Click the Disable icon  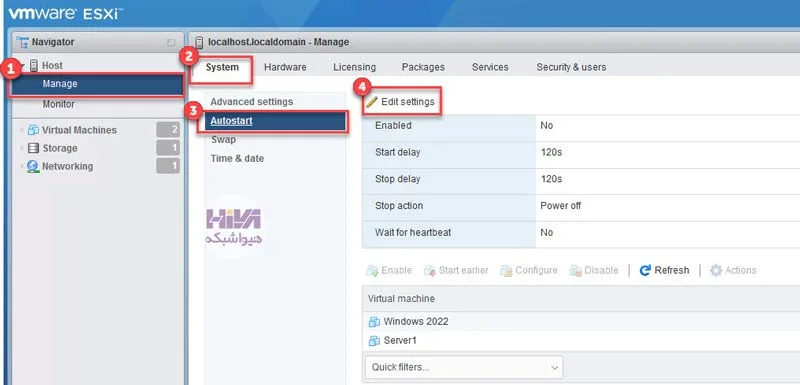point(576,271)
